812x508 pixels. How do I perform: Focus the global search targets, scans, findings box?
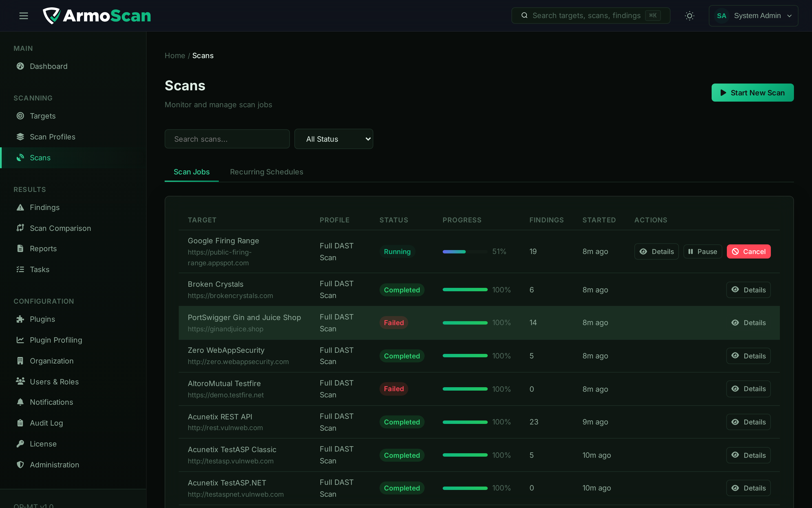point(591,16)
